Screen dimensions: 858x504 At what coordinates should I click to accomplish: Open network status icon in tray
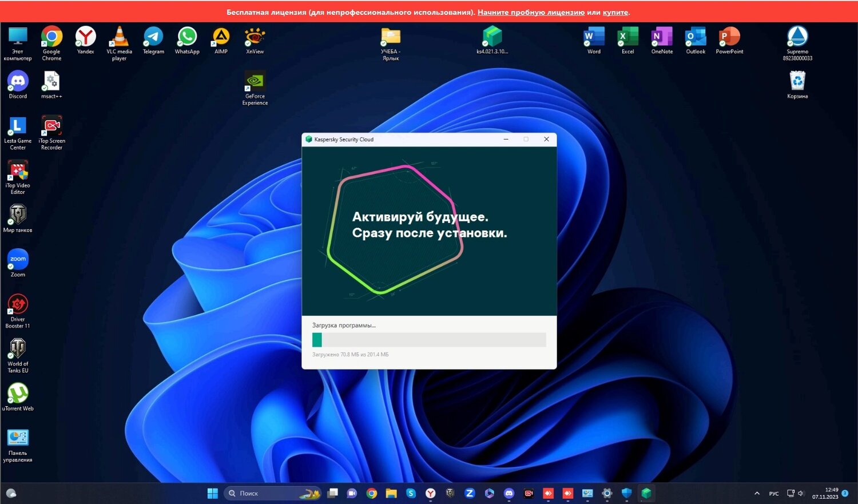(791, 493)
